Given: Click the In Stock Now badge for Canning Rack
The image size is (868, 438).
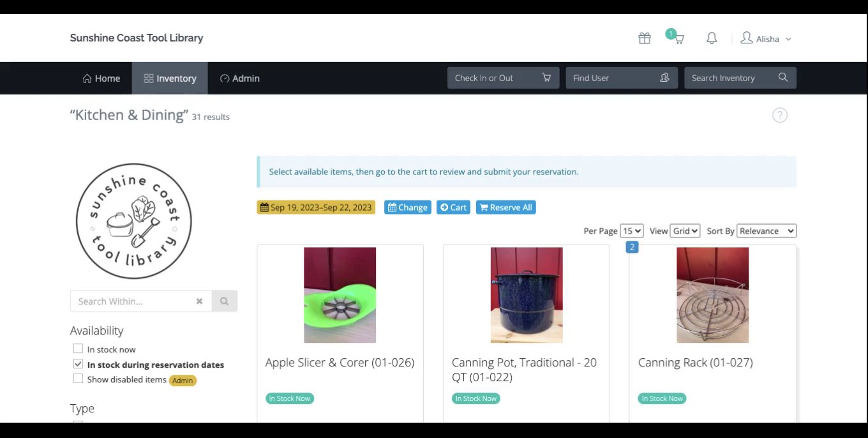Looking at the screenshot, I should (662, 398).
